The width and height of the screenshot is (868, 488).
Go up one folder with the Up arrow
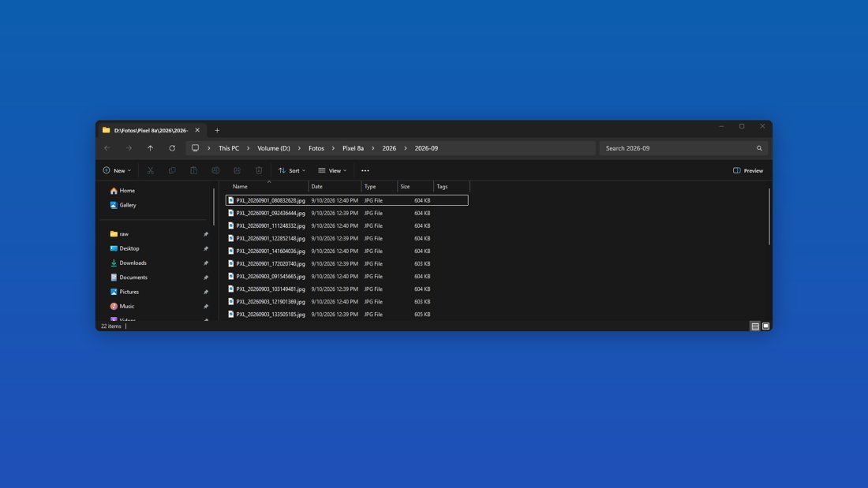point(150,148)
